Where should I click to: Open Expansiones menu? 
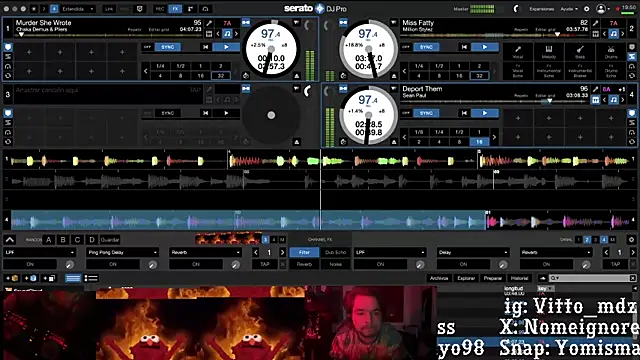click(x=541, y=9)
